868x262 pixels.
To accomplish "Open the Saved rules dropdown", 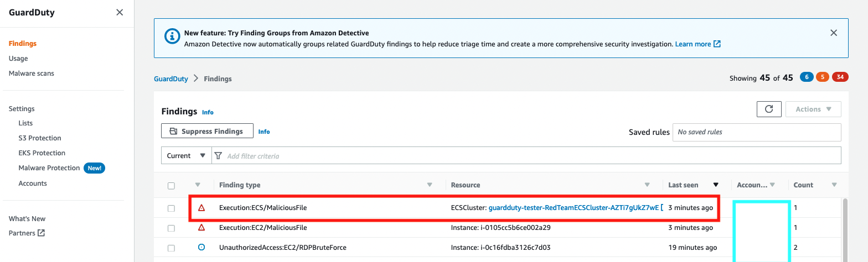I will [x=756, y=132].
